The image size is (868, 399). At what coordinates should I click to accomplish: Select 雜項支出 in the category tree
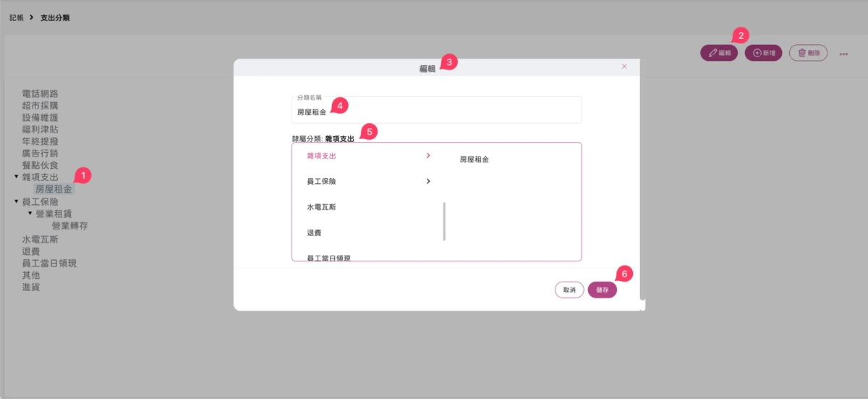[40, 177]
